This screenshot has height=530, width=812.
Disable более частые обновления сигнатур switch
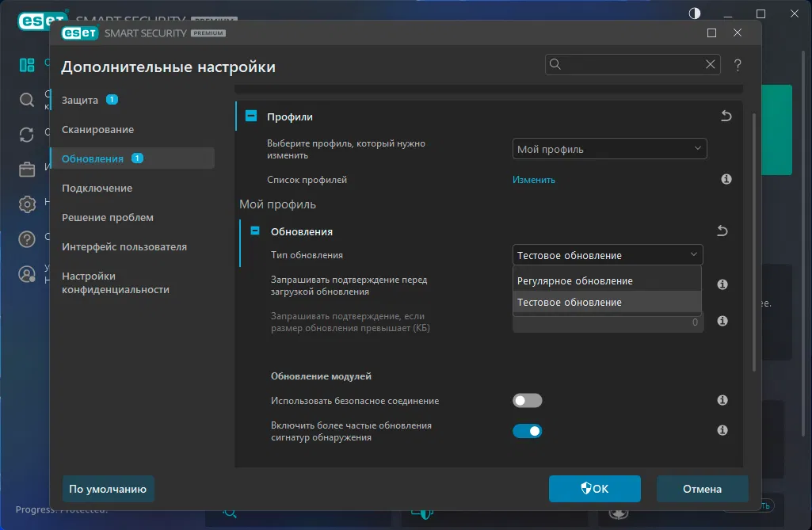point(527,431)
